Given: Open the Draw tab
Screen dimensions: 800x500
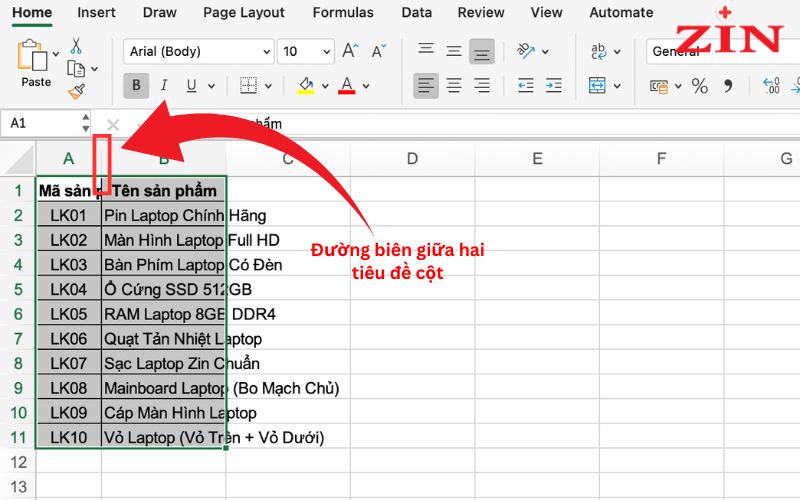Looking at the screenshot, I should coord(159,12).
